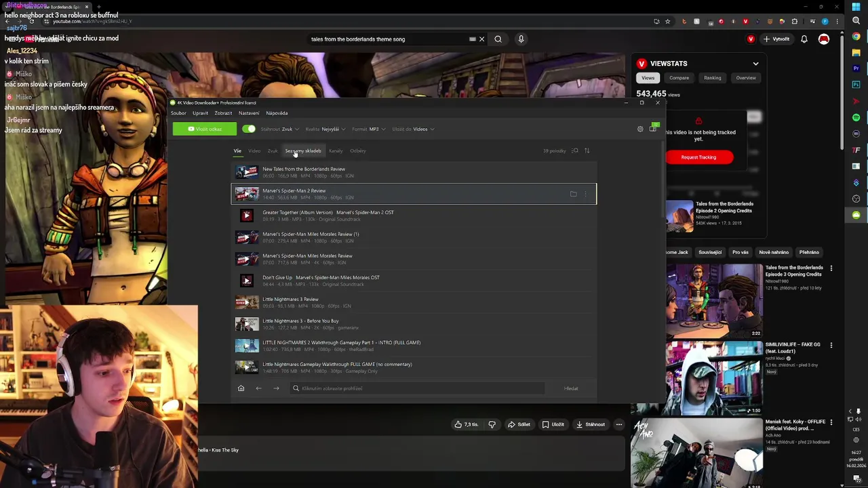Select Don't Give Up Miles Morales OST row
This screenshot has width=868, height=488.
tap(414, 281)
